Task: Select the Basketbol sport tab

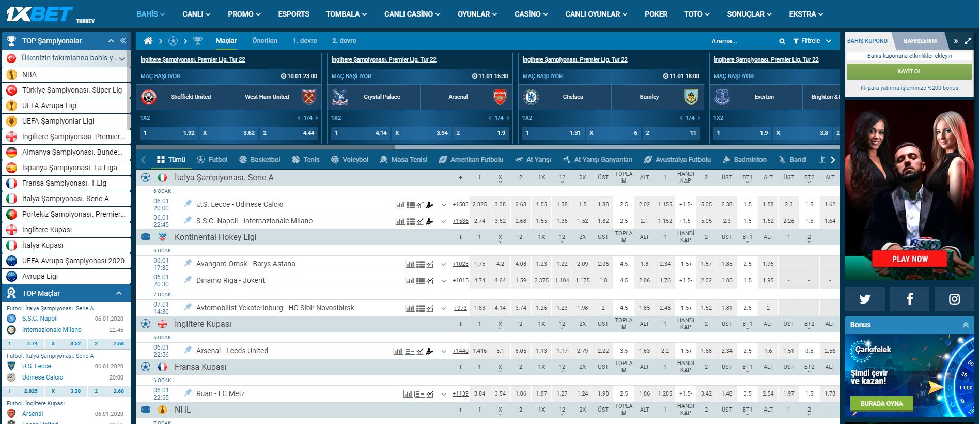Action: pyautogui.click(x=259, y=160)
